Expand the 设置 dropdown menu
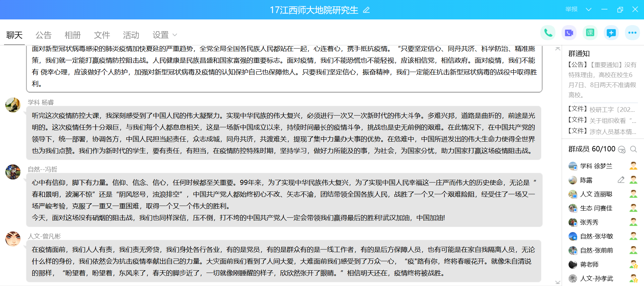 click(x=165, y=35)
